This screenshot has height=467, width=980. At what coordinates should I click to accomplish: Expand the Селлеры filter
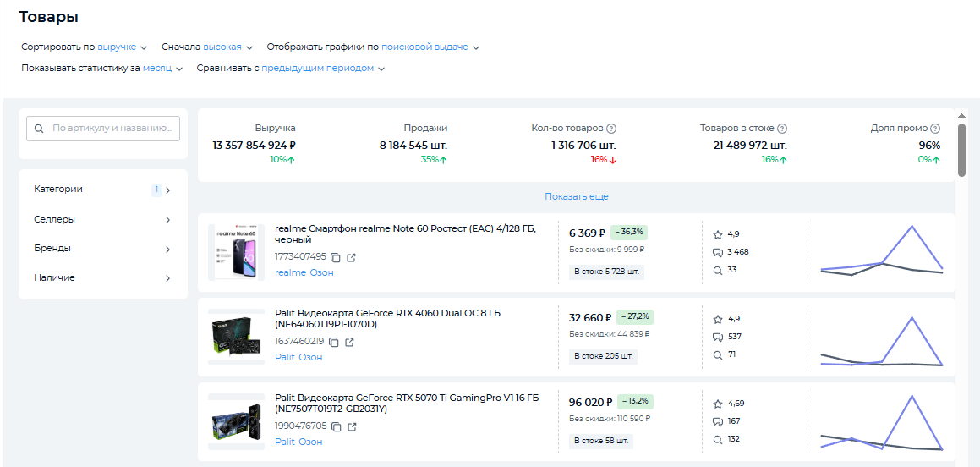(x=102, y=220)
